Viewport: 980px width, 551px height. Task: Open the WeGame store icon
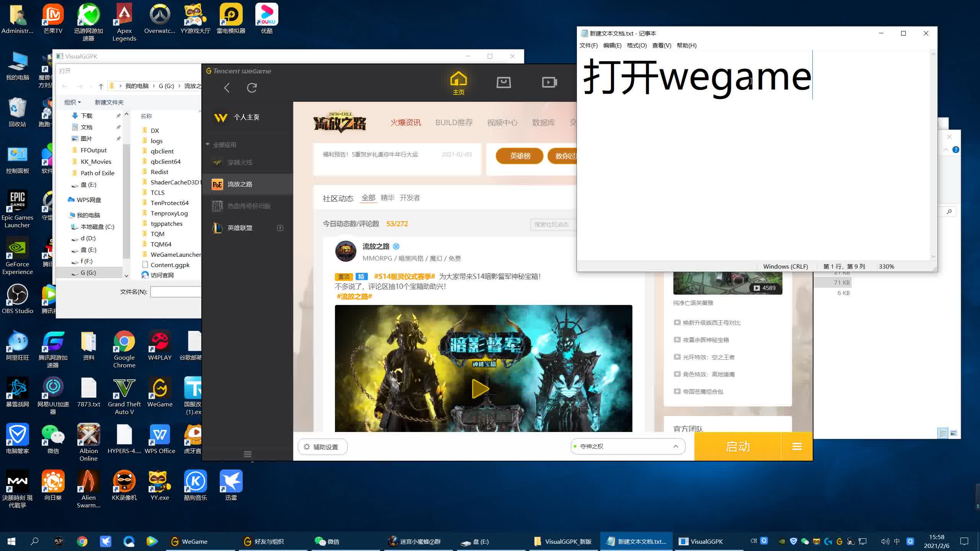pyautogui.click(x=503, y=82)
